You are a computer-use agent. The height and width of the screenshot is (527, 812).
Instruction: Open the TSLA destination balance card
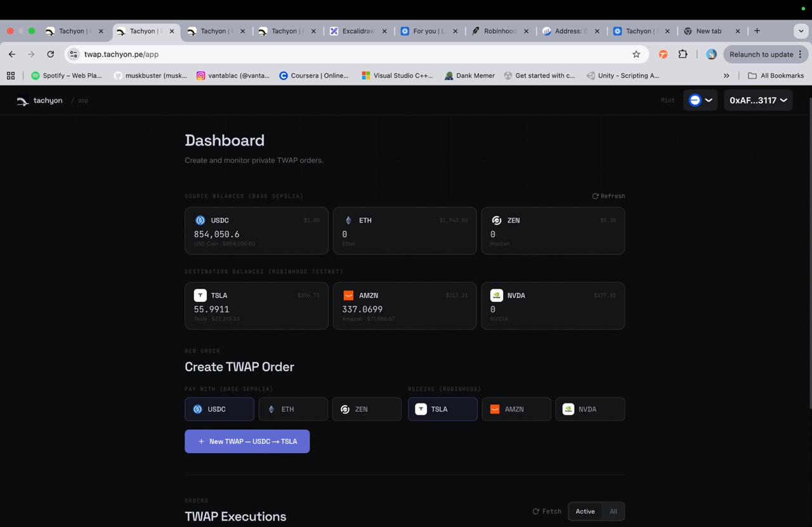[256, 306]
